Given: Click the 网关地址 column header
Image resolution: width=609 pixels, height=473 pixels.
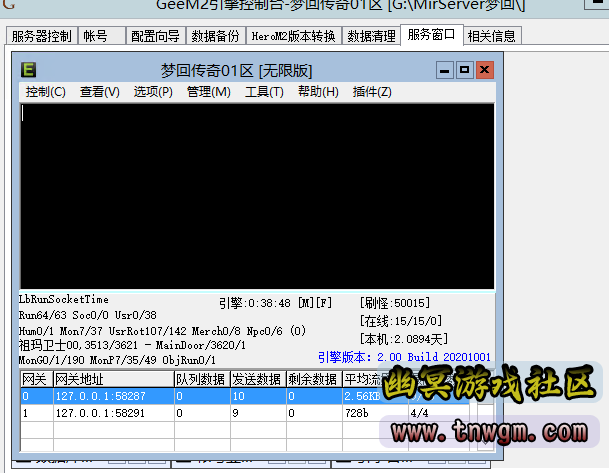Looking at the screenshot, I should pos(113,379).
